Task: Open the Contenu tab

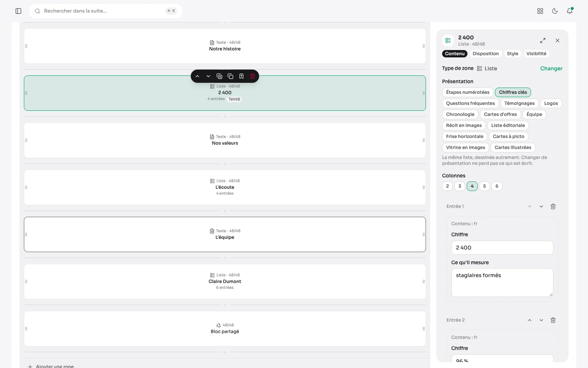Action: 455,54
